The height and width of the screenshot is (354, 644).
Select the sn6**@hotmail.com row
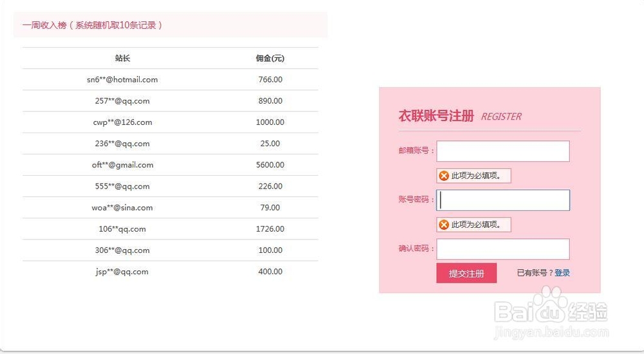click(x=122, y=80)
